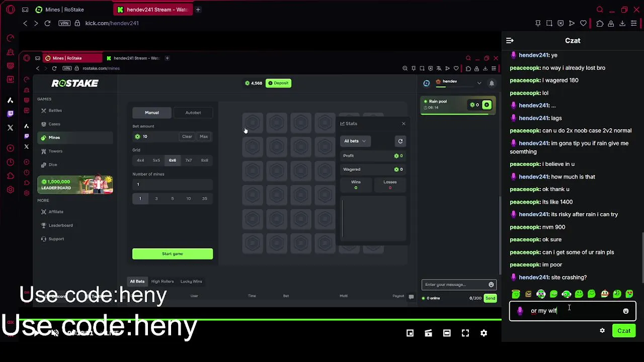The width and height of the screenshot is (644, 362).
Task: Expand hendev profile dropdown
Action: [x=479, y=82]
